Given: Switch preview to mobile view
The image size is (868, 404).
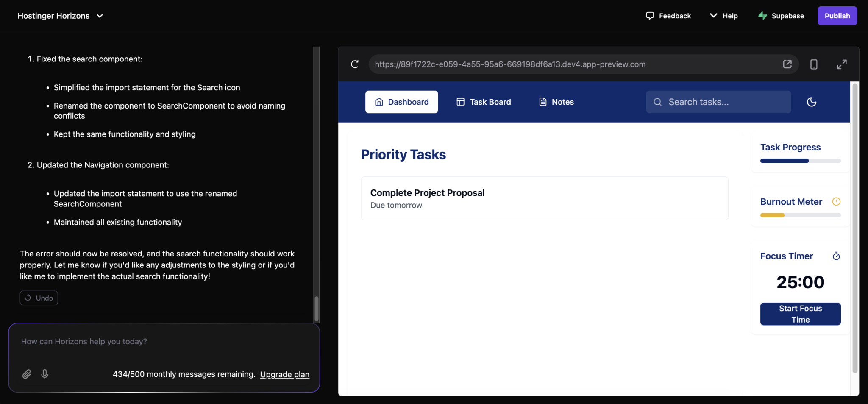Looking at the screenshot, I should 813,64.
